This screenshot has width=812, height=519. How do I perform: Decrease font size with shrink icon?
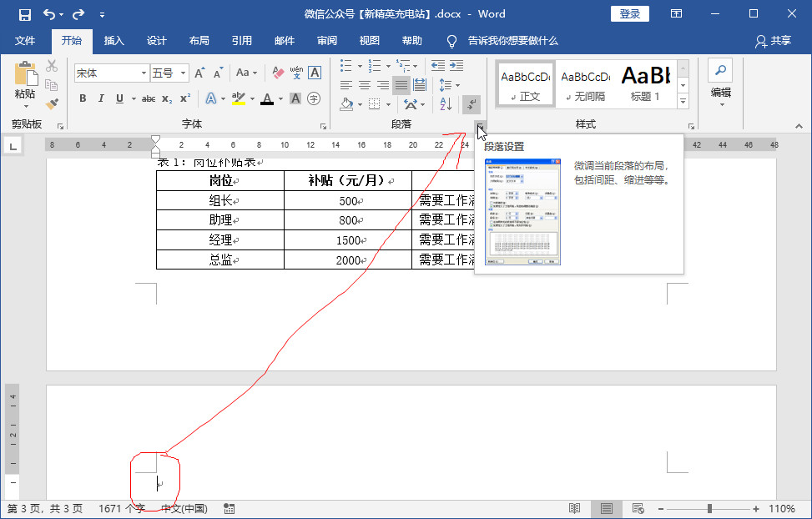(x=219, y=73)
